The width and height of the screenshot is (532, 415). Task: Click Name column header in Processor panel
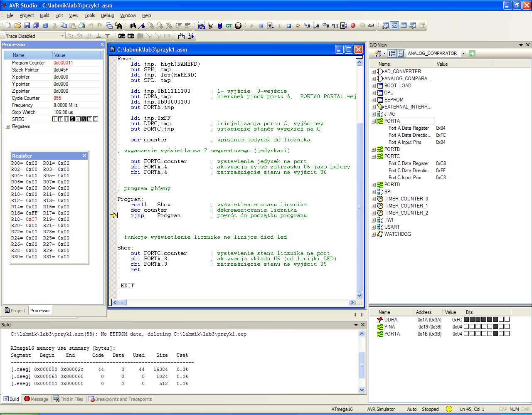tap(28, 55)
